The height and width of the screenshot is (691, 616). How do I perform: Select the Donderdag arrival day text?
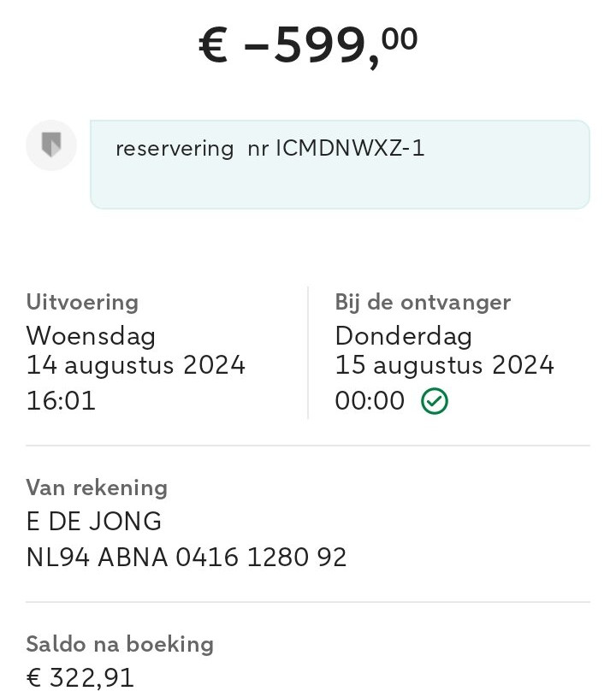tap(404, 336)
